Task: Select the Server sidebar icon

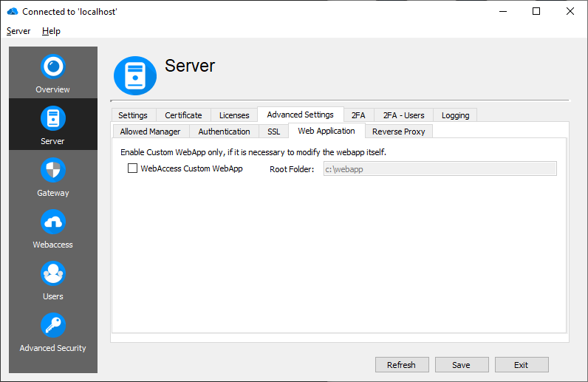Action: pos(53,125)
